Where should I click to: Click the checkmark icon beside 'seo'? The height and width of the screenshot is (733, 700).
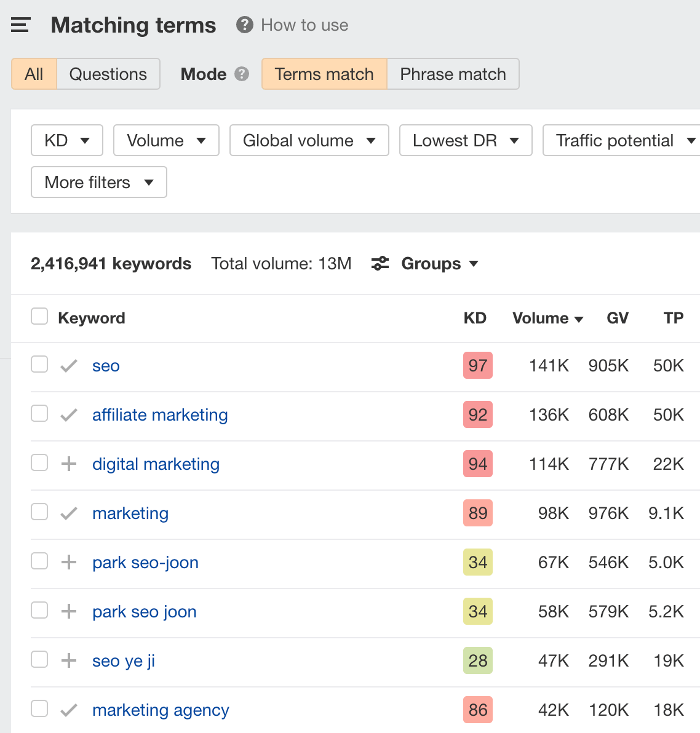(69, 364)
